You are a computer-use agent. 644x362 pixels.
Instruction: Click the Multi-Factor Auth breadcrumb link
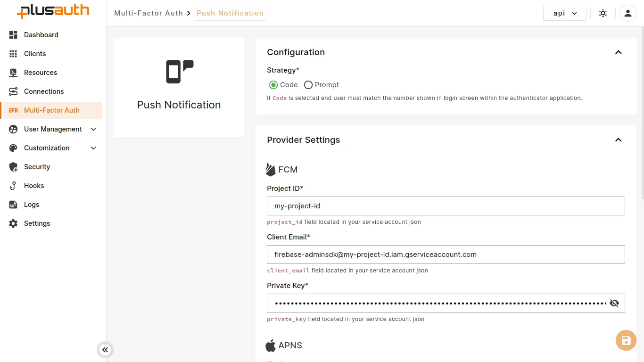[149, 13]
